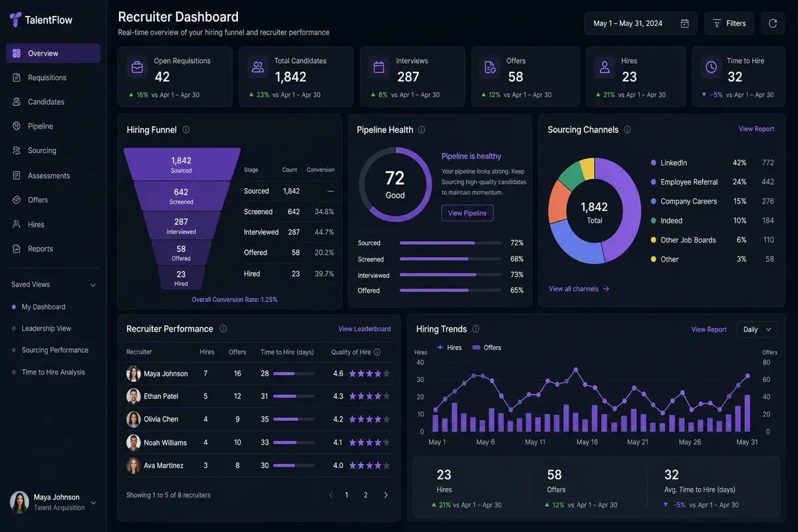Click page 1 in recruiter pagination
This screenshot has width=798, height=532.
[x=346, y=495]
